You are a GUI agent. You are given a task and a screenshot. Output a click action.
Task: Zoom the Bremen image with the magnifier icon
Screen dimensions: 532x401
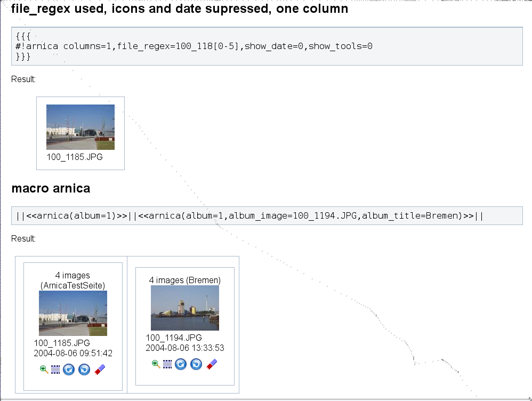[156, 364]
